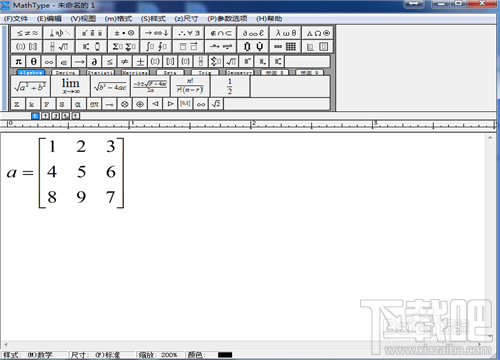Screen dimensions: 500x360
Task: Insert the lim x to infinity expression
Action: click(x=70, y=86)
